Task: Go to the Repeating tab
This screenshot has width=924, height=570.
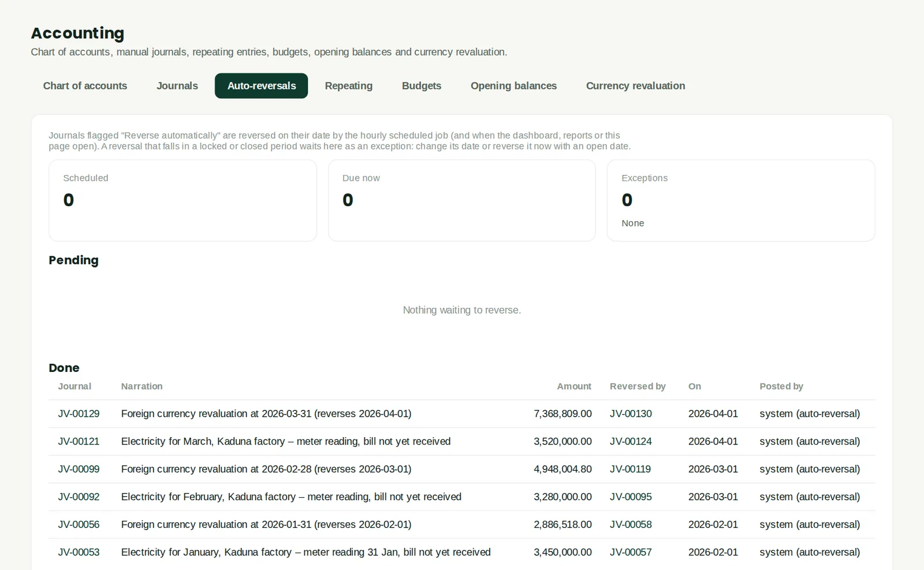Action: click(x=348, y=86)
